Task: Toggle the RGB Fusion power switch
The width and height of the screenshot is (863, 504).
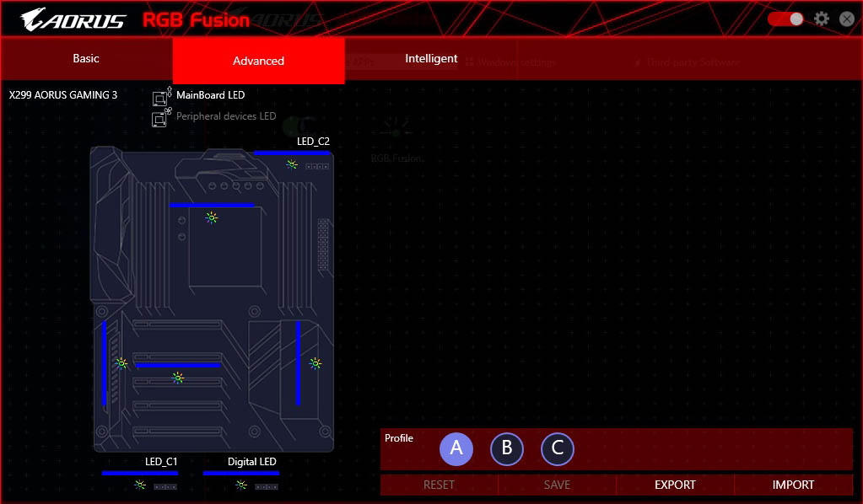Action: pyautogui.click(x=785, y=19)
